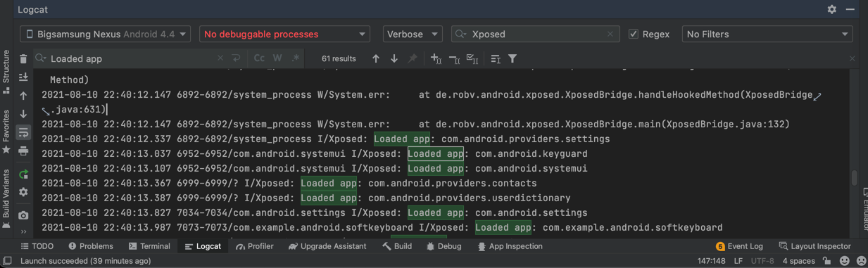Open search history in Xposed filter magnifier
The height and width of the screenshot is (268, 868).
pos(461,34)
